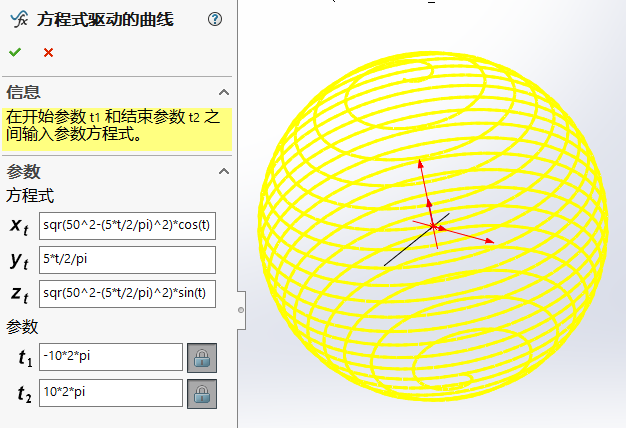This screenshot has height=428, width=626.
Task: Click the 方程式 label
Action: 30,196
